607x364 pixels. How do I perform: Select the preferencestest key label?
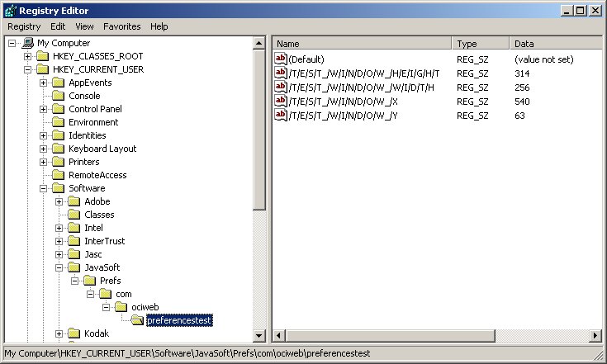(179, 320)
